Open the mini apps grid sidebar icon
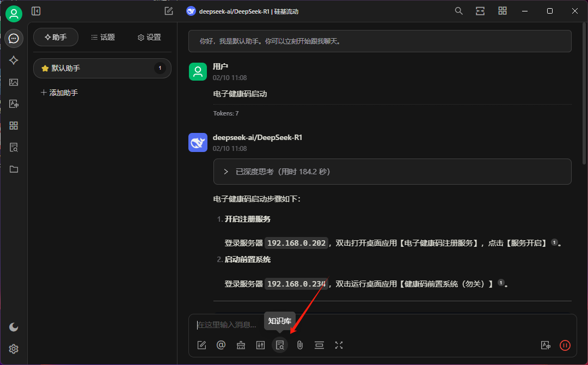 point(14,126)
